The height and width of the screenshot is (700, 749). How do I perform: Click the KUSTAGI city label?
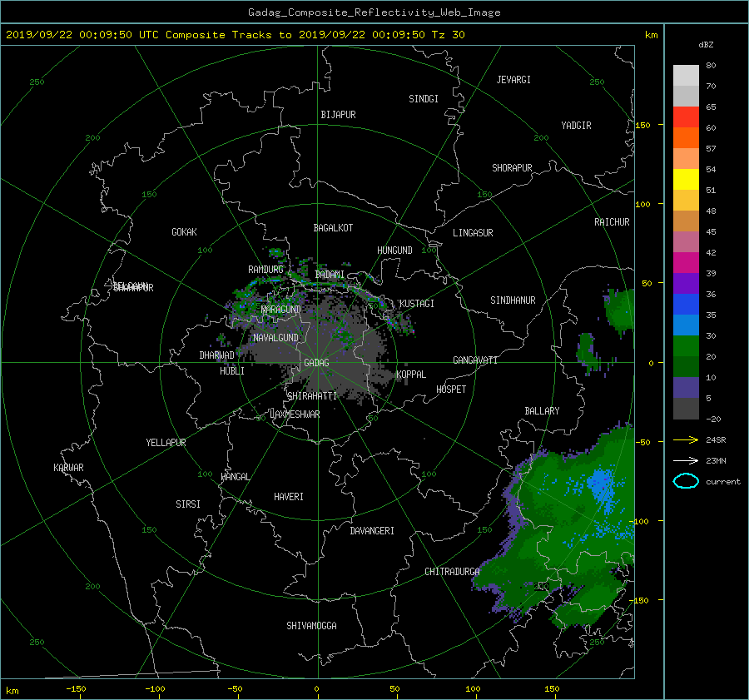click(417, 304)
